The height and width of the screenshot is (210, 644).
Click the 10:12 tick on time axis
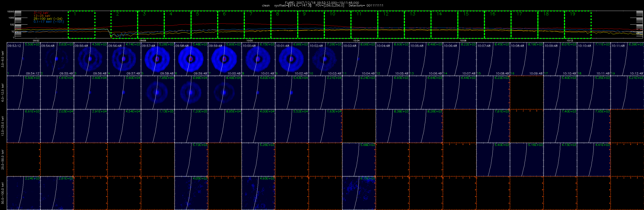click(570, 40)
